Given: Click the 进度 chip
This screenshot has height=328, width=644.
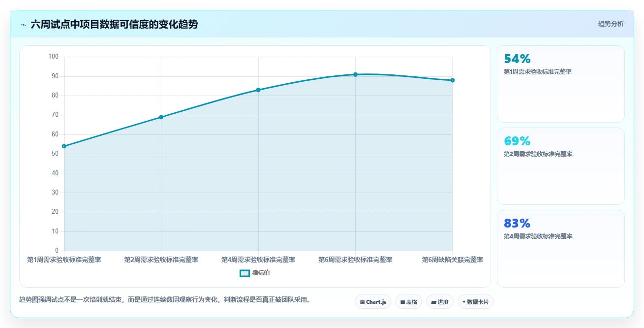Looking at the screenshot, I should point(440,302).
